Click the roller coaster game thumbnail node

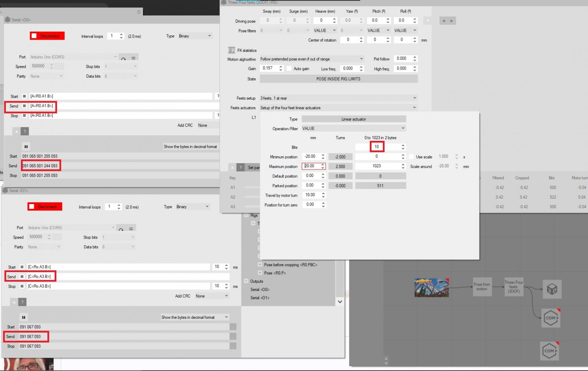[431, 288]
